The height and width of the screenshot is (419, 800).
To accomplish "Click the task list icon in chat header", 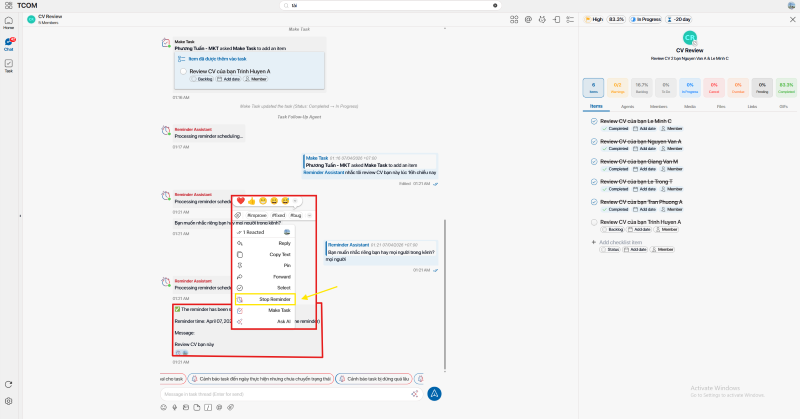I will click(570, 19).
